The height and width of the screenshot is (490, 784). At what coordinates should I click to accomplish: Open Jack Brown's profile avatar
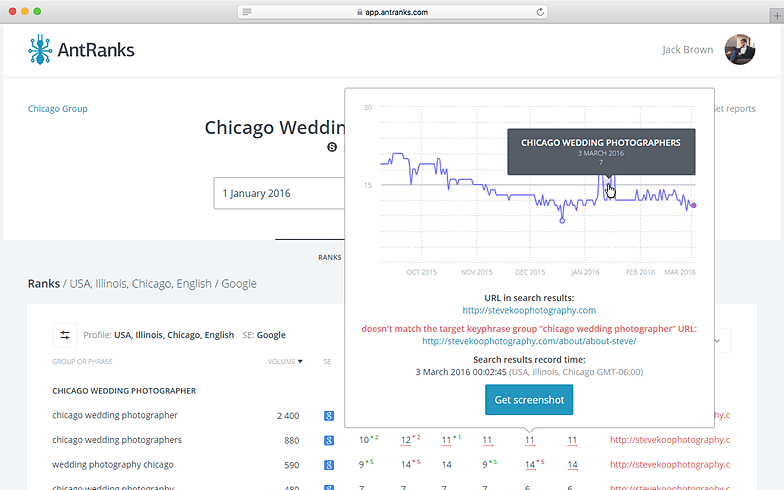point(739,50)
